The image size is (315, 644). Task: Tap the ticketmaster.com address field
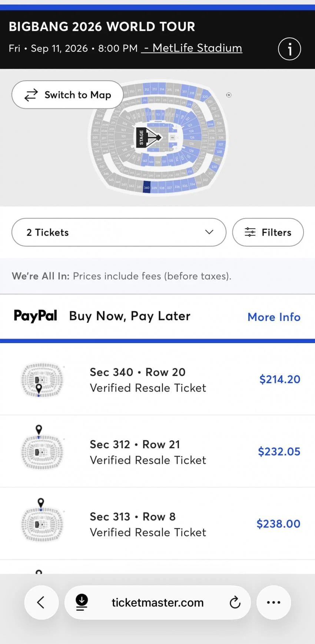pos(157,602)
